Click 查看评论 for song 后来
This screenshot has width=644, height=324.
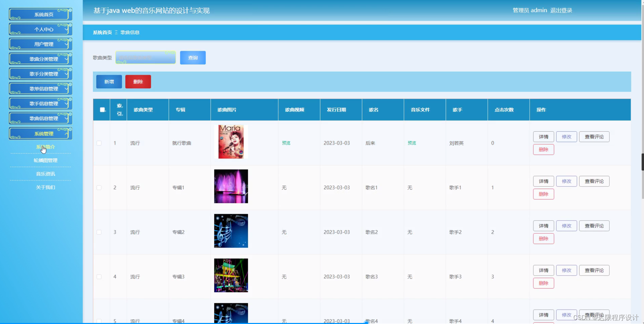pos(594,137)
